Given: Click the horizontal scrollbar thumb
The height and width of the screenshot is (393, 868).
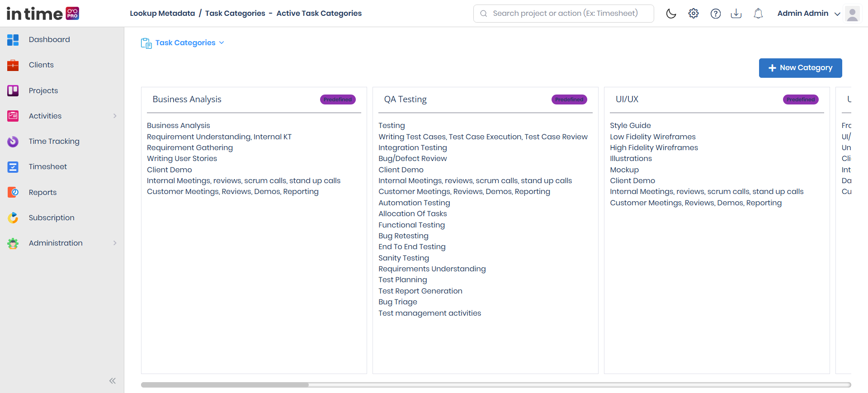Looking at the screenshot, I should [225, 385].
